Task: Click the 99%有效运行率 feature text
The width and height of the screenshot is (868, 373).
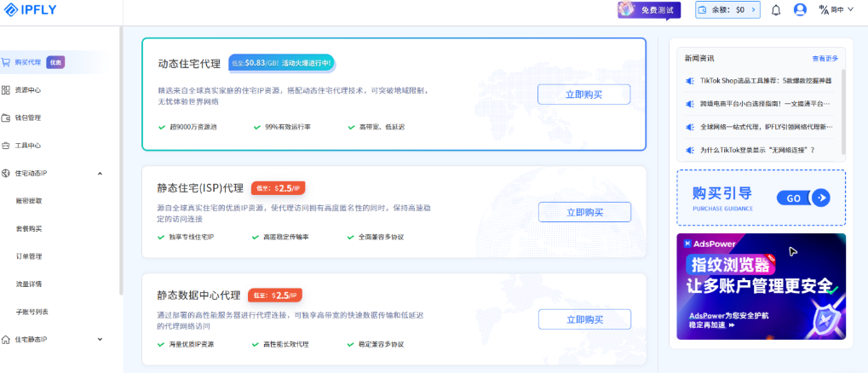Action: 287,127
